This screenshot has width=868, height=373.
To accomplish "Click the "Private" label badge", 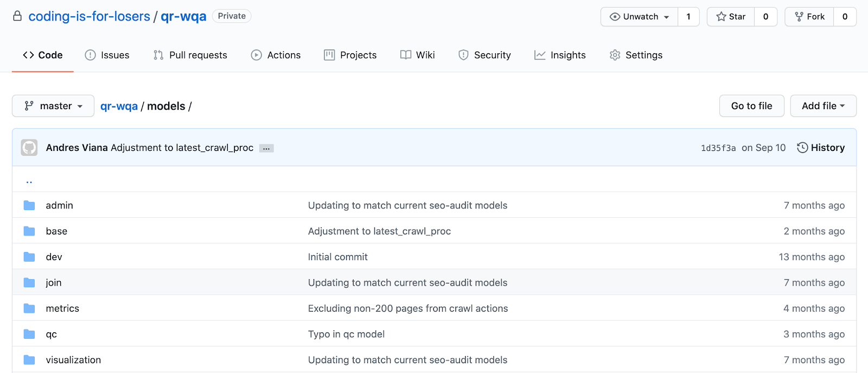I will (232, 16).
